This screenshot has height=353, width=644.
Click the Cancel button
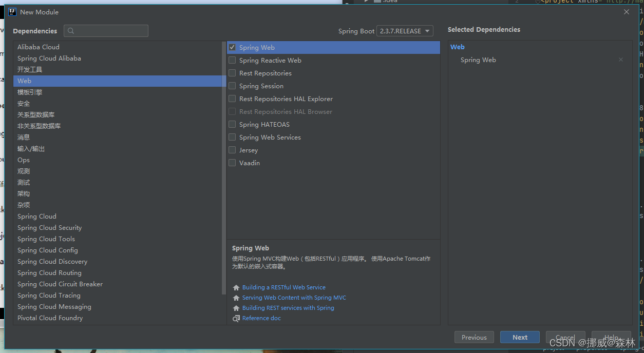coord(565,337)
